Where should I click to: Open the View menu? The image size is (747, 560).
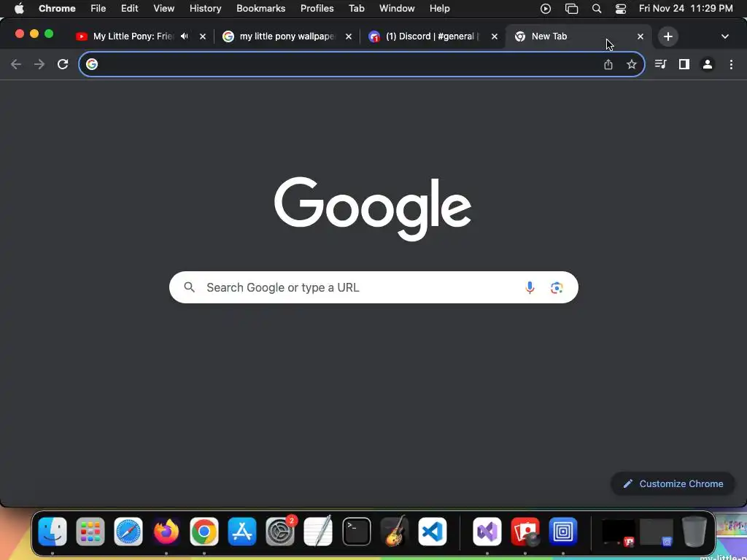164,9
